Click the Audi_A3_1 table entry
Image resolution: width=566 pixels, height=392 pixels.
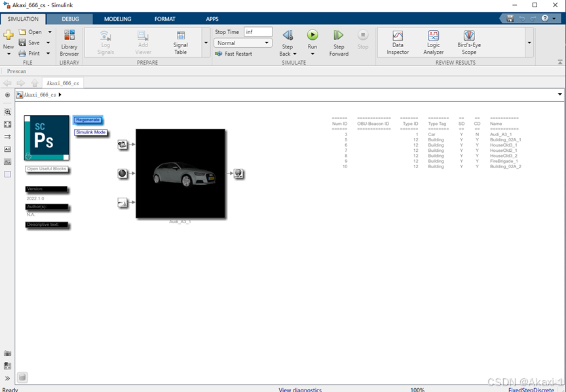click(x=500, y=134)
